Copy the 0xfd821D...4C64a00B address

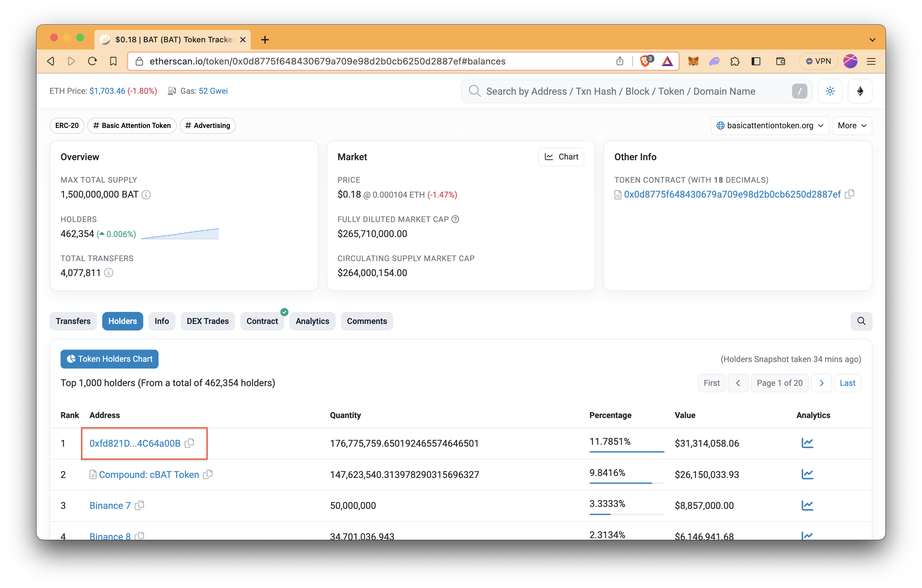coord(189,443)
